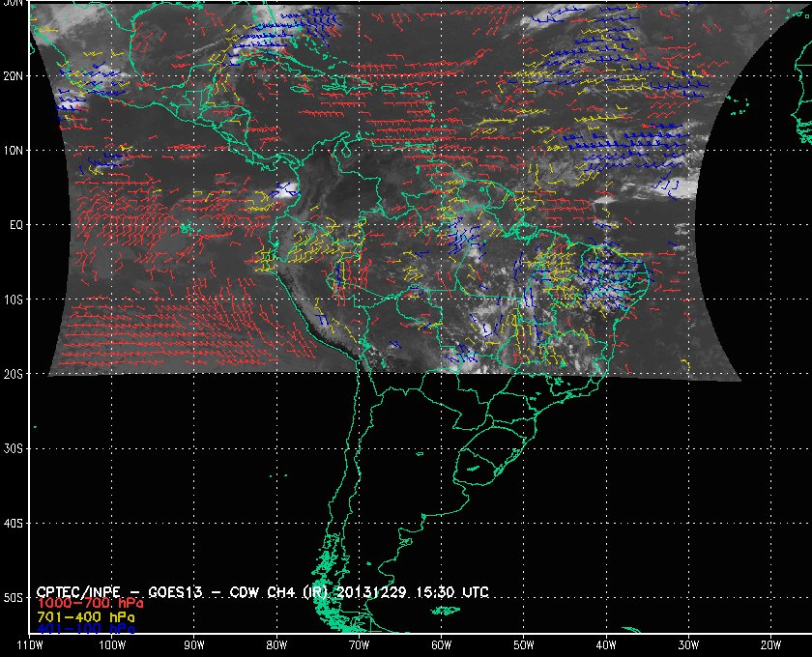The height and width of the screenshot is (657, 812).
Task: Click the 110W longitude axis label
Action: [x=30, y=644]
